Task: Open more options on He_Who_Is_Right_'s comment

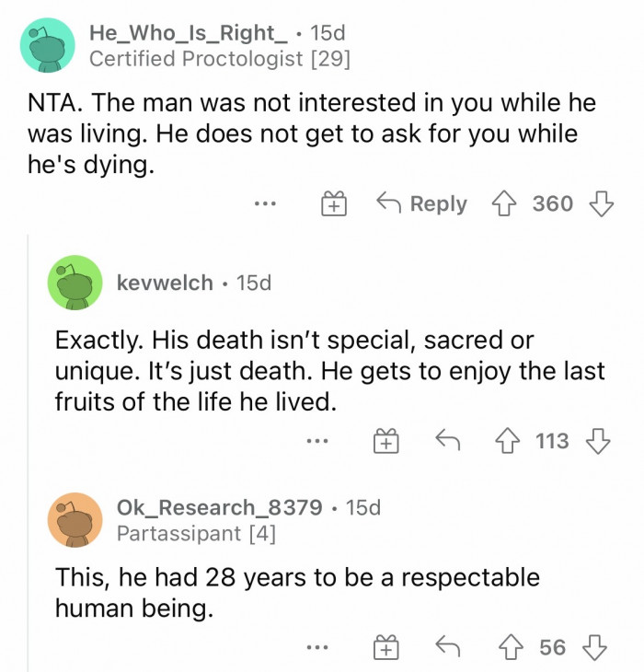Action: tap(266, 204)
